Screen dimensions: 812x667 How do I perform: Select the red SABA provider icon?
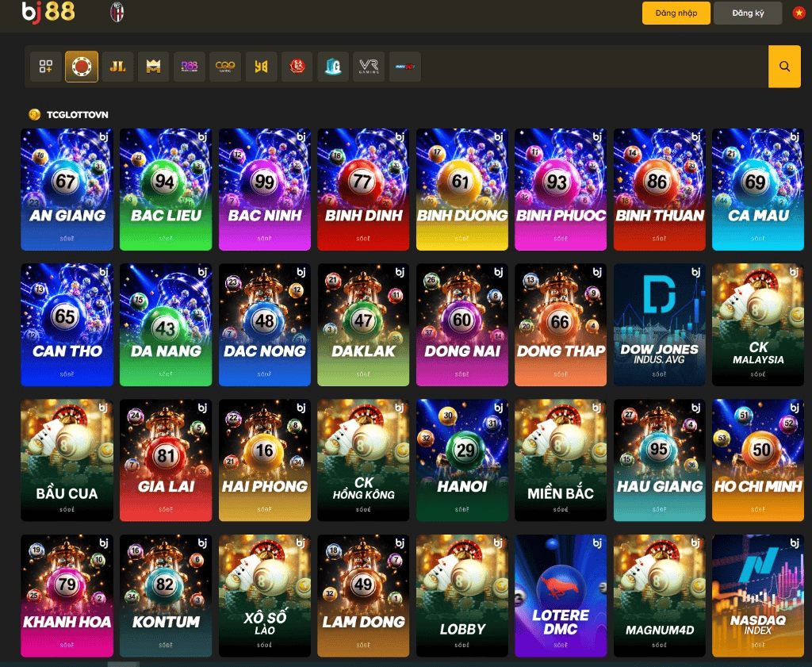(297, 67)
